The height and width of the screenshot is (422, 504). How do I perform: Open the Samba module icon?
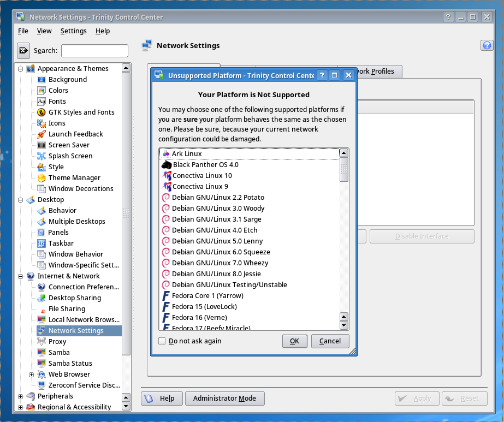click(41, 353)
